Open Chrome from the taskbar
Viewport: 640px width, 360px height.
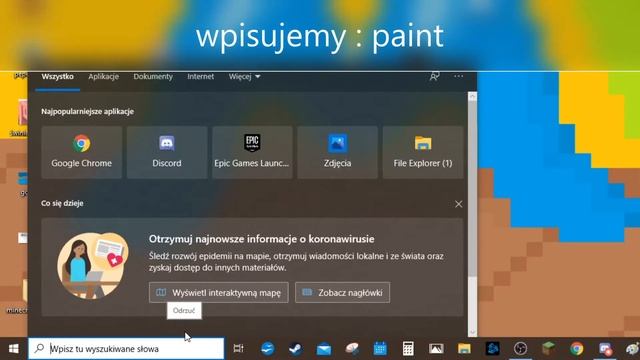point(577,349)
